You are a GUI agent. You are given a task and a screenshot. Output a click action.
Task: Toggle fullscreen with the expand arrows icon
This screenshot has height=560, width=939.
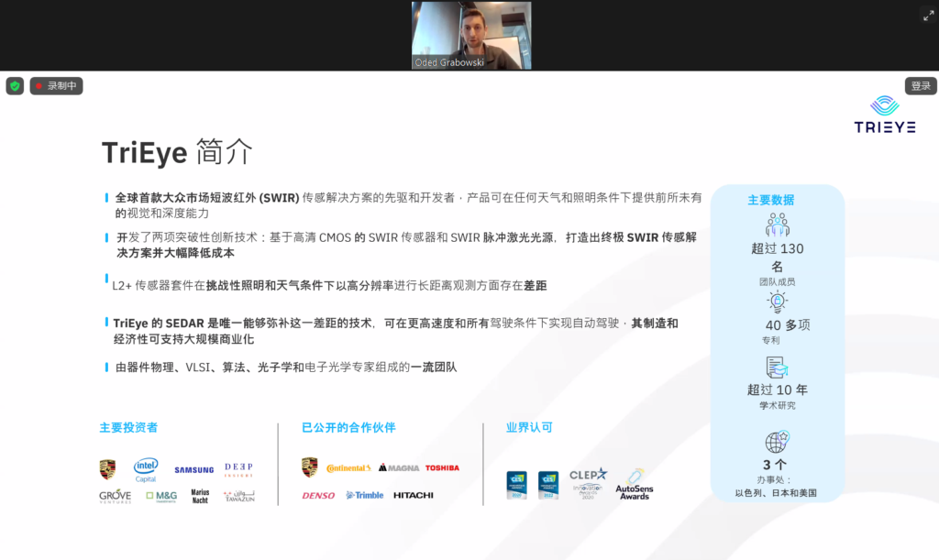927,15
